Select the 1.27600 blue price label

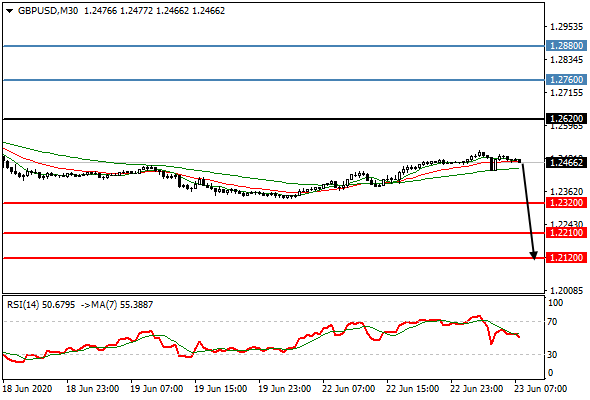[x=566, y=79]
